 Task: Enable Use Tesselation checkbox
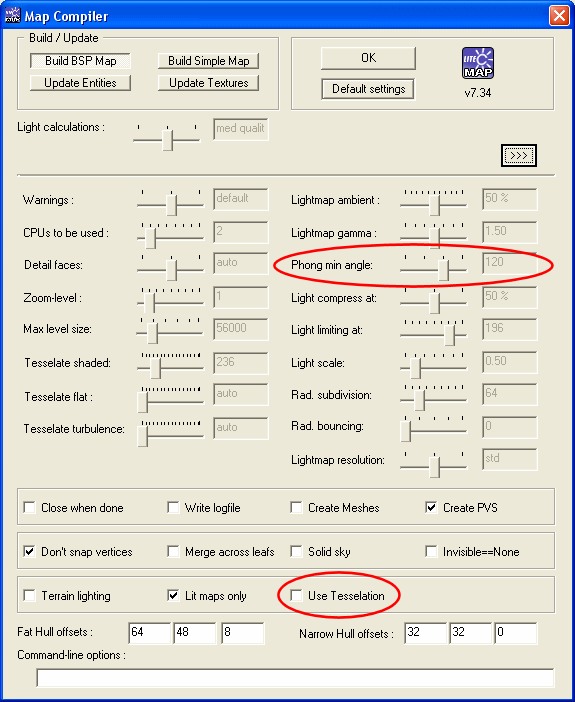296,595
